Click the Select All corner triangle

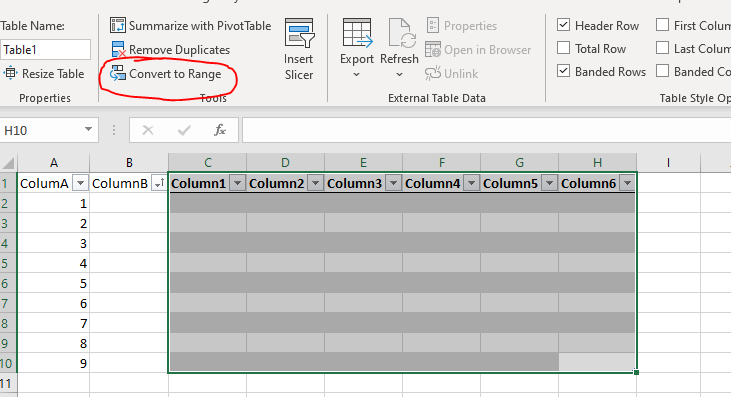click(x=8, y=163)
